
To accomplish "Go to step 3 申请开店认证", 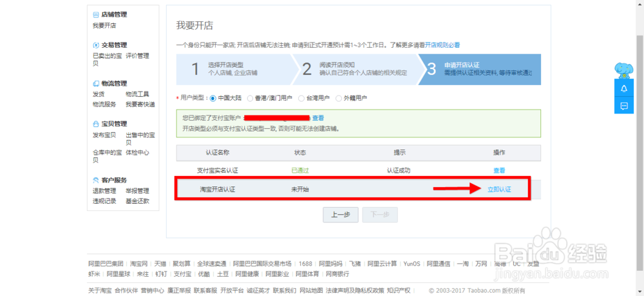I will tap(480, 69).
